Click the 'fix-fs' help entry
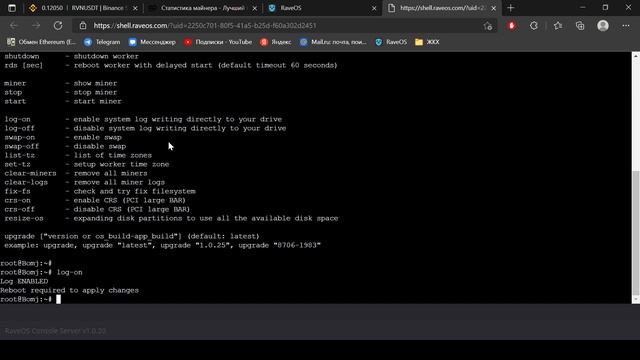The width and height of the screenshot is (640, 360). coord(18,191)
